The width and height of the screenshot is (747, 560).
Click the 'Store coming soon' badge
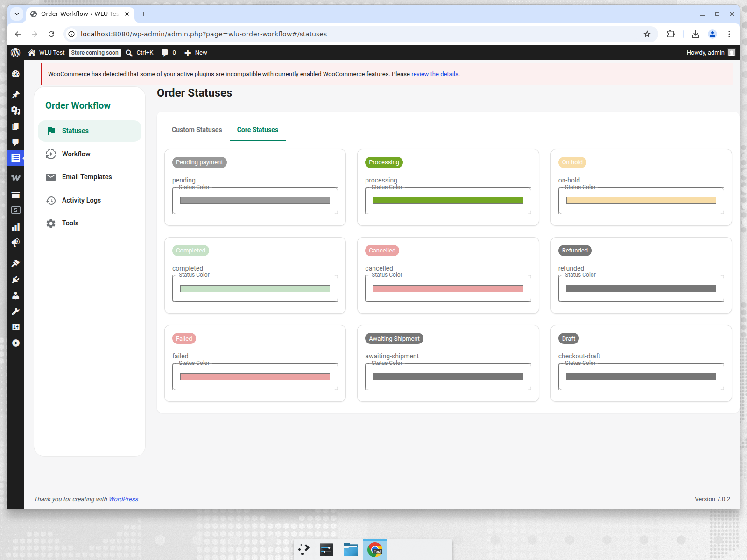(x=95, y=53)
